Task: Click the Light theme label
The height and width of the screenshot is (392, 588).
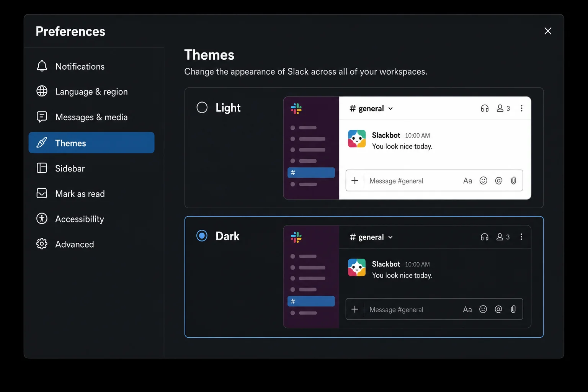Action: point(228,108)
